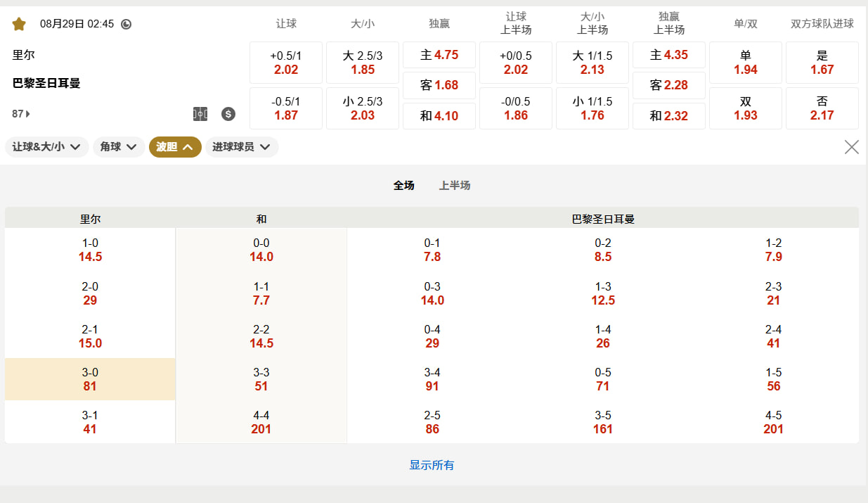Click the clock icon beside 02:45

pyautogui.click(x=127, y=24)
